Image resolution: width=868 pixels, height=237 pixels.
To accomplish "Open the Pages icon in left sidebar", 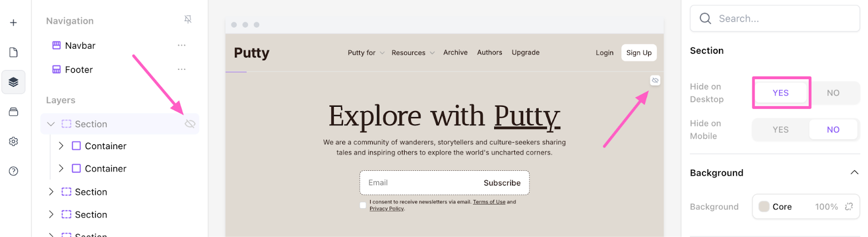I will (x=14, y=52).
